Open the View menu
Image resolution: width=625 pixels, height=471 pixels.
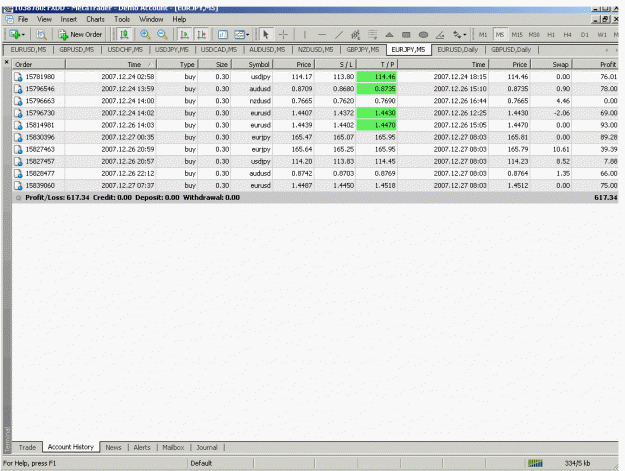pos(44,19)
